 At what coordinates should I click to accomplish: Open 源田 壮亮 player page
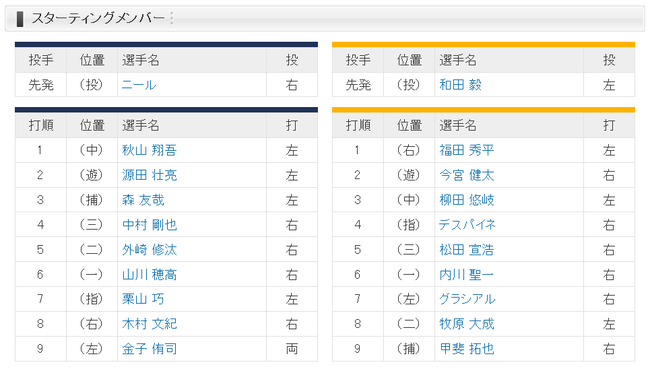[x=149, y=175]
